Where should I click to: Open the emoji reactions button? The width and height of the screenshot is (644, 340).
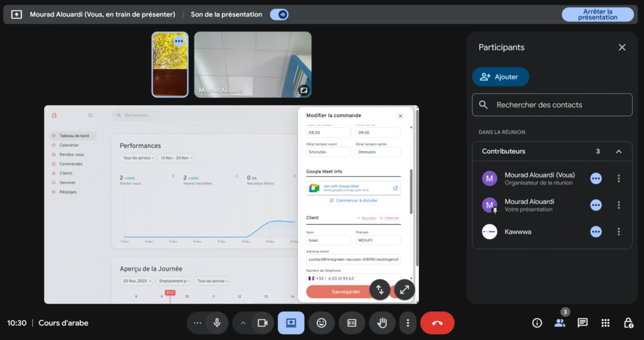pyautogui.click(x=321, y=323)
